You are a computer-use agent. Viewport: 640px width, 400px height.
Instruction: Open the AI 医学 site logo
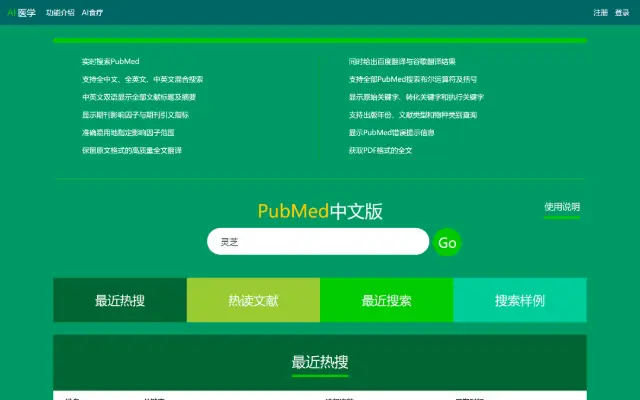[x=22, y=13]
